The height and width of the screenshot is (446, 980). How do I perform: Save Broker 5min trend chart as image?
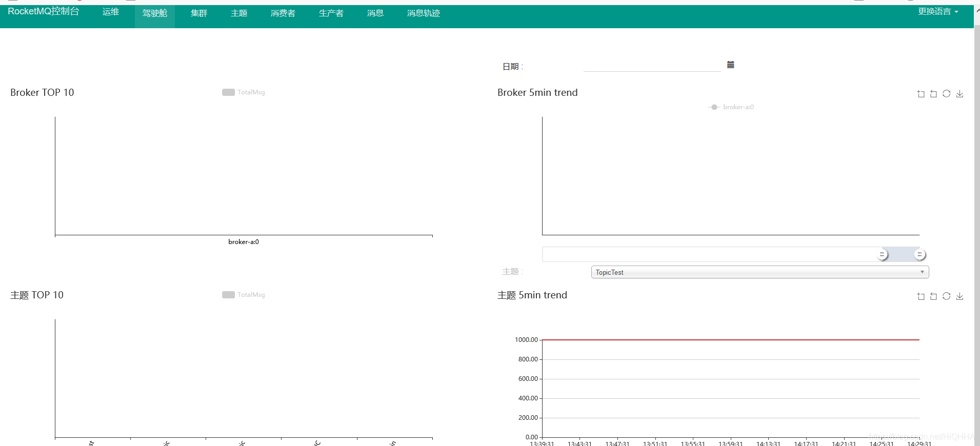point(960,94)
